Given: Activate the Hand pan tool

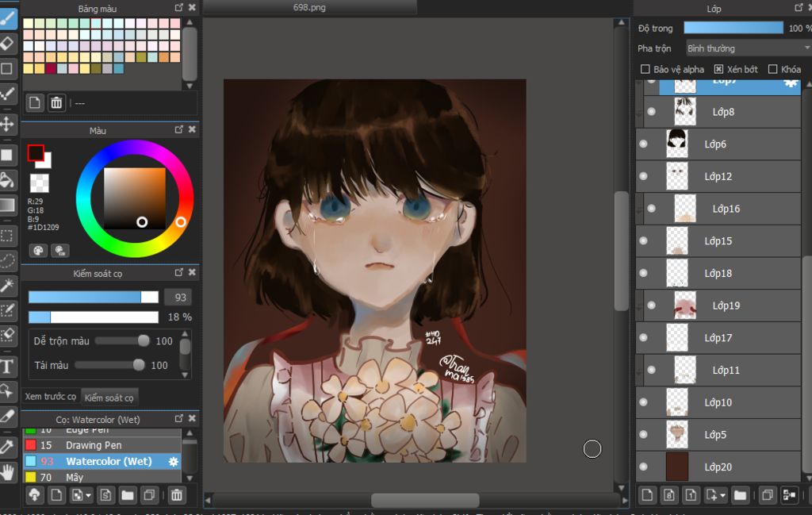Looking at the screenshot, I should pyautogui.click(x=7, y=472).
